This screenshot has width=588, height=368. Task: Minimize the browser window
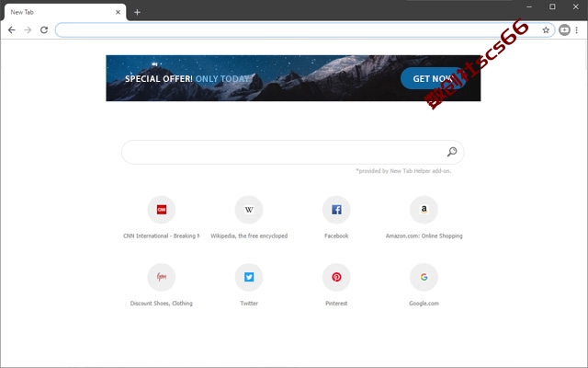click(x=529, y=6)
